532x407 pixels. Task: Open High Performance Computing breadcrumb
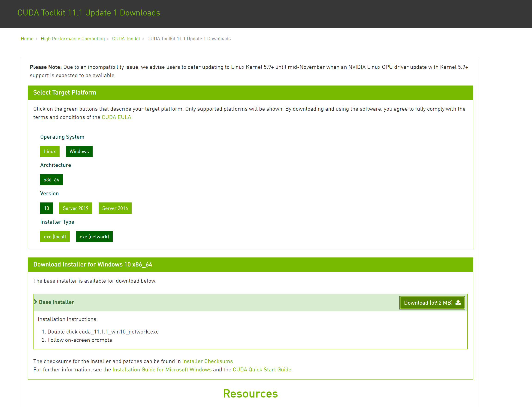[x=73, y=39]
